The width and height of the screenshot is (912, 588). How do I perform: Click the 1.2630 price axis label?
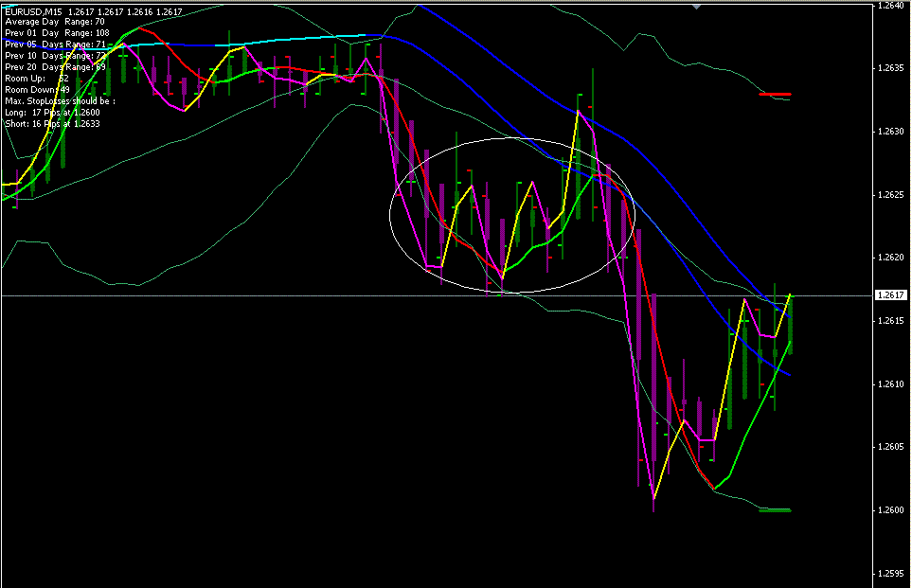[x=890, y=132]
